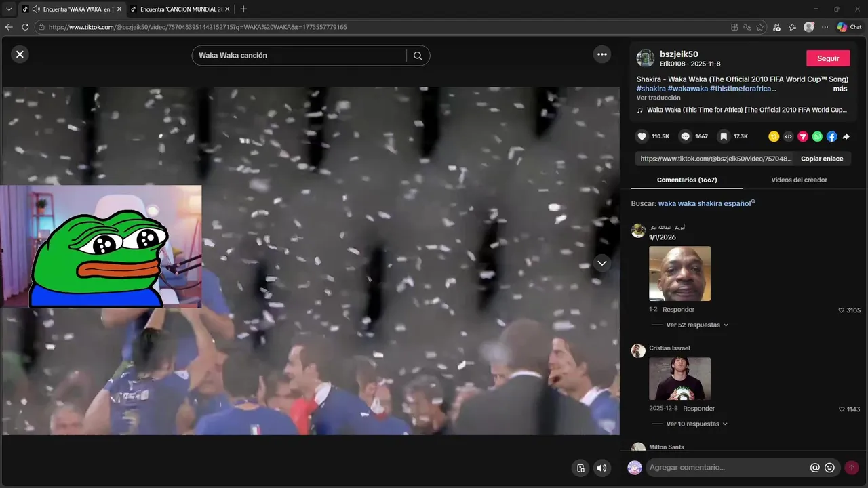The image size is (868, 488).
Task: Click the bszjeik50 profile avatar
Action: [646, 58]
